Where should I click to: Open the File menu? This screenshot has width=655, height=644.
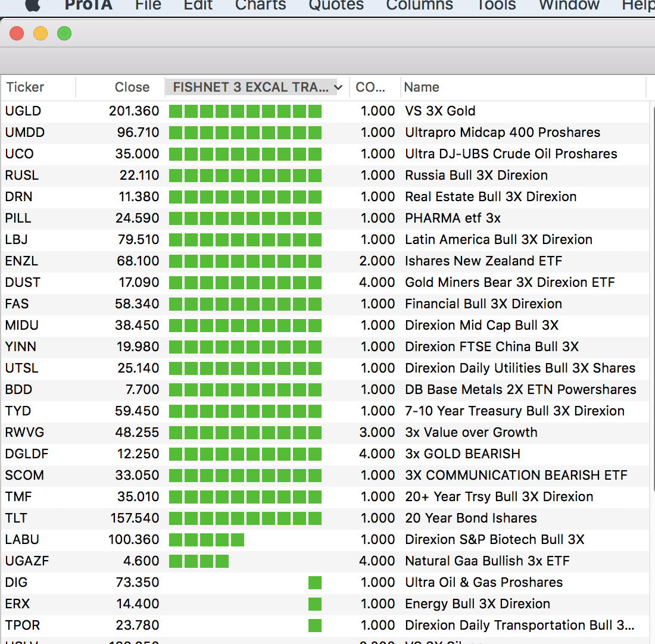coord(148,5)
